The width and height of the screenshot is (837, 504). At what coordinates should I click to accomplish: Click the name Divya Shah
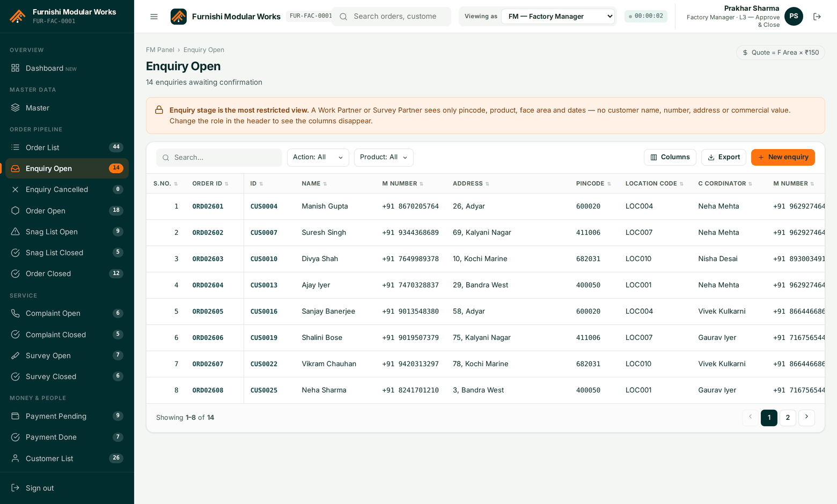pyautogui.click(x=320, y=258)
